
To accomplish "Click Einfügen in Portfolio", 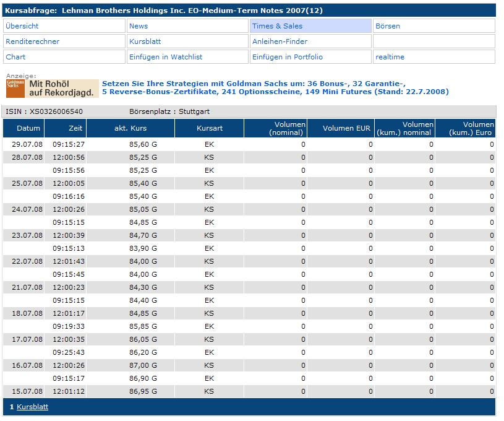I will tap(288, 57).
